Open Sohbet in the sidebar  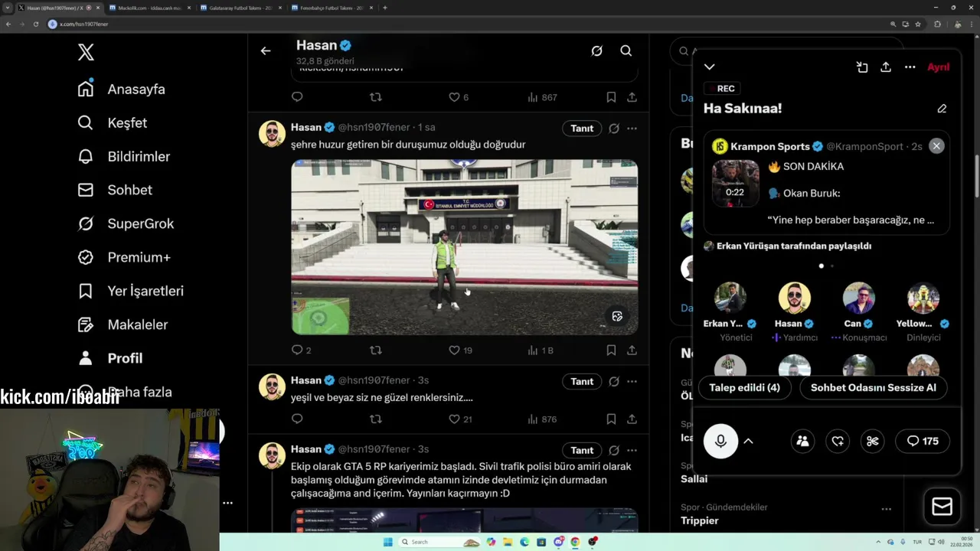(115, 190)
